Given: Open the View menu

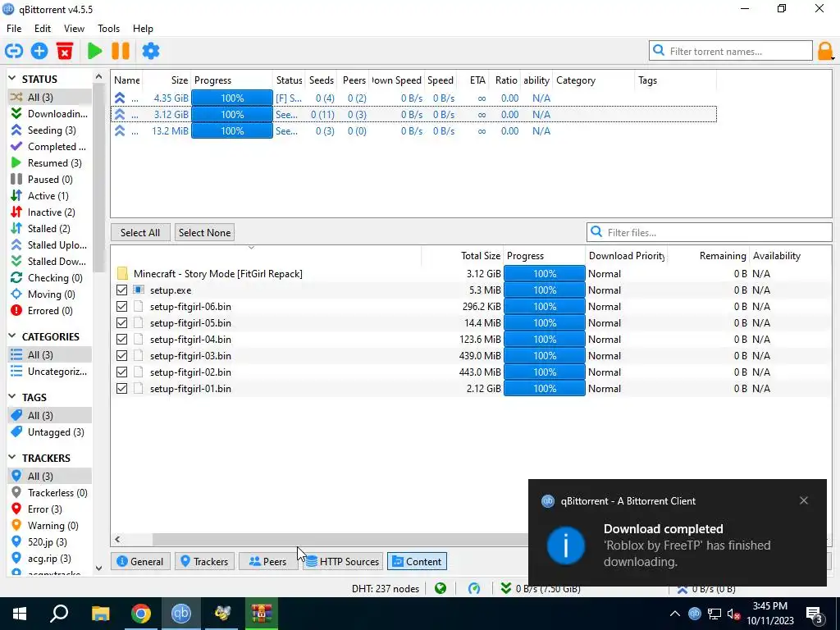Looking at the screenshot, I should pyautogui.click(x=74, y=29).
